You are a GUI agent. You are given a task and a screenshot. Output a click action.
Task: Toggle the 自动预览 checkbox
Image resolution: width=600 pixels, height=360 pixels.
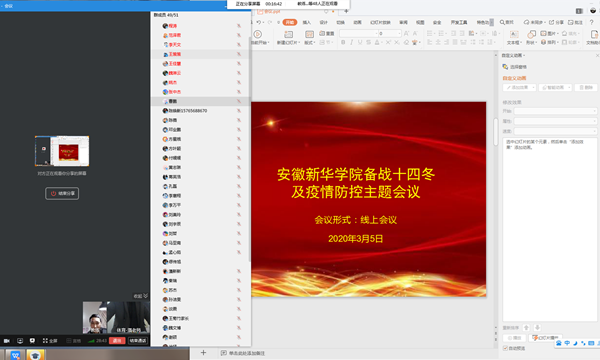tap(505, 348)
